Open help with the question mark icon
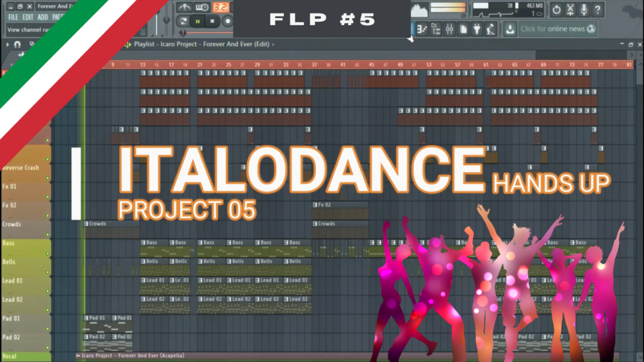This screenshot has width=644, height=362. click(x=598, y=10)
